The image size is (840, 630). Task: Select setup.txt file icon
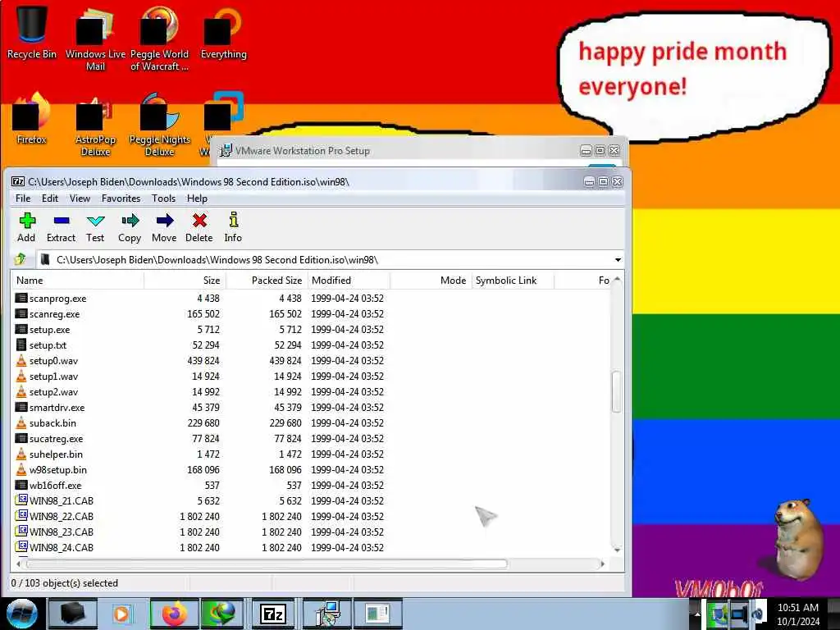(21, 345)
